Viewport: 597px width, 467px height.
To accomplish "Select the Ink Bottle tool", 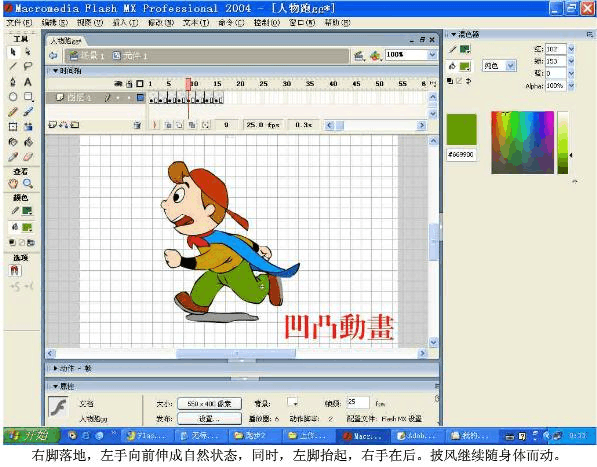I will pyautogui.click(x=13, y=142).
